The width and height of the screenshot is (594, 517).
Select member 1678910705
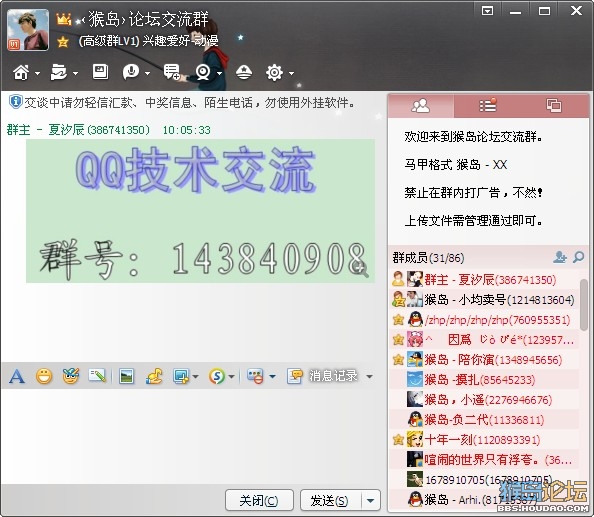click(484, 480)
